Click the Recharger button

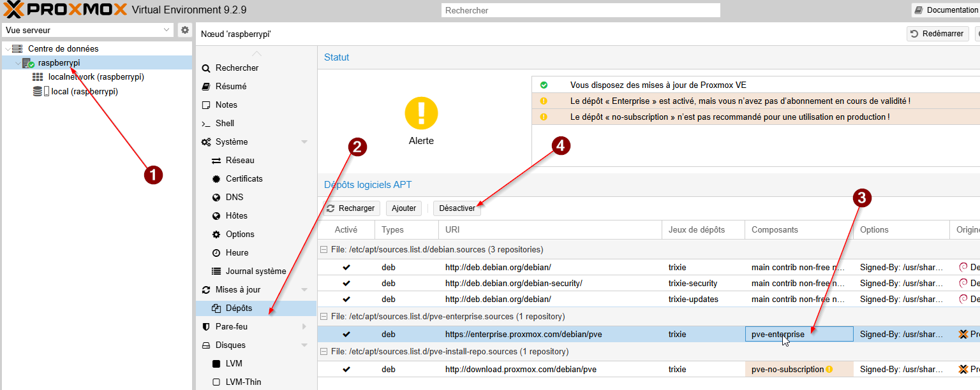click(351, 208)
